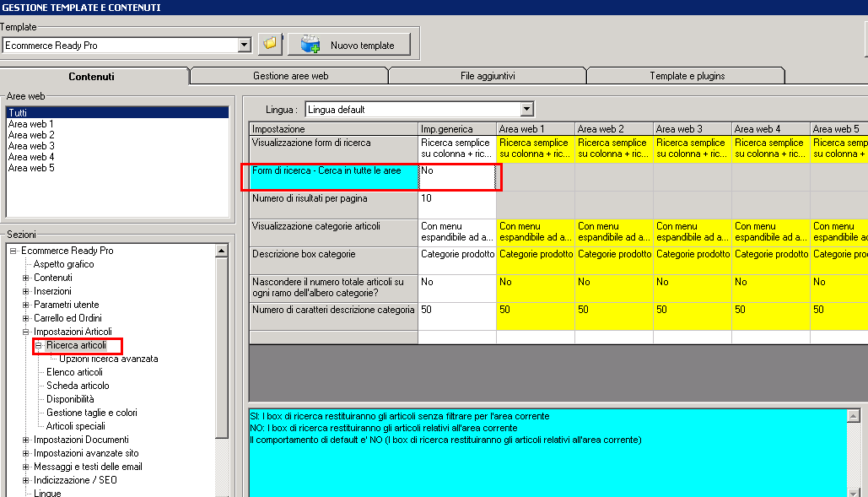Collapse the Impostazioni Articoli node

point(25,332)
